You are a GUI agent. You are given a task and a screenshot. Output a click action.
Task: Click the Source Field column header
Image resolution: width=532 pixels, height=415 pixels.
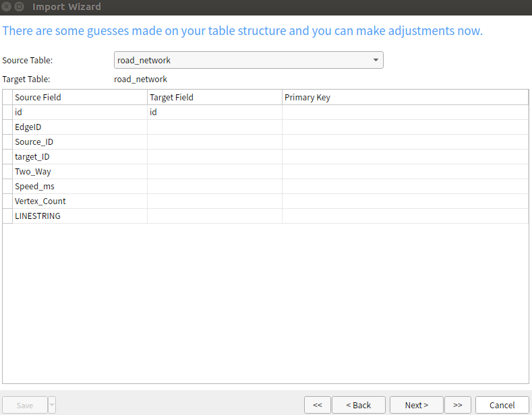tap(80, 97)
